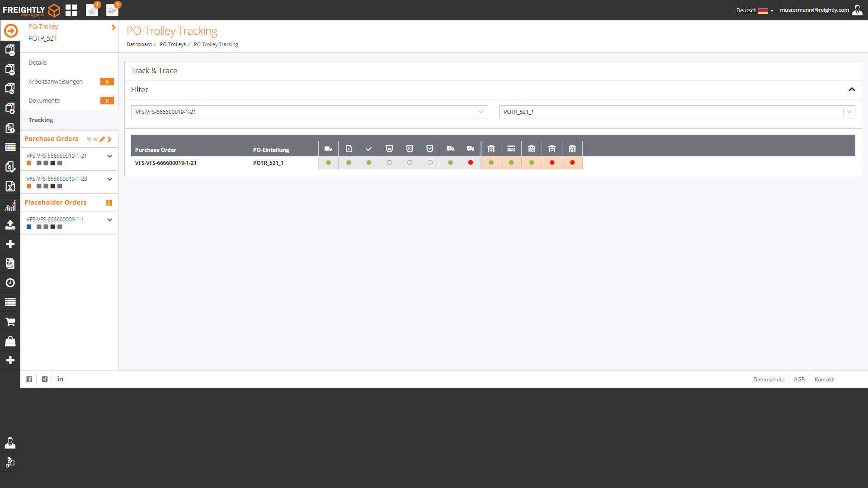Click the red status dot under warehouse lock column

[572, 163]
